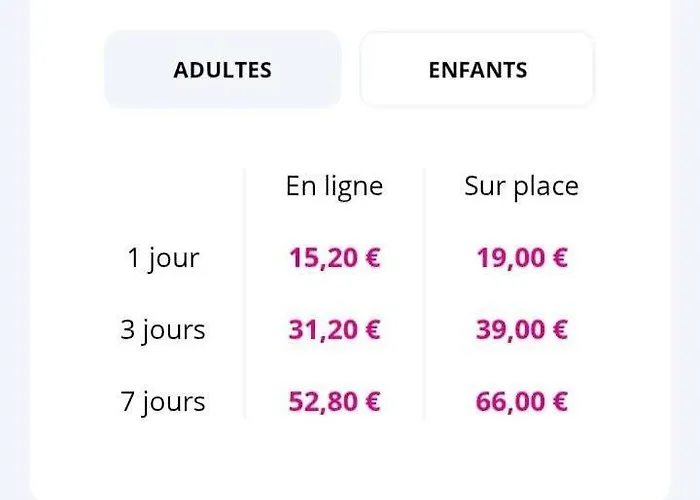Tap the 3-day Sur place price
The width and height of the screenshot is (700, 500).
[521, 330]
